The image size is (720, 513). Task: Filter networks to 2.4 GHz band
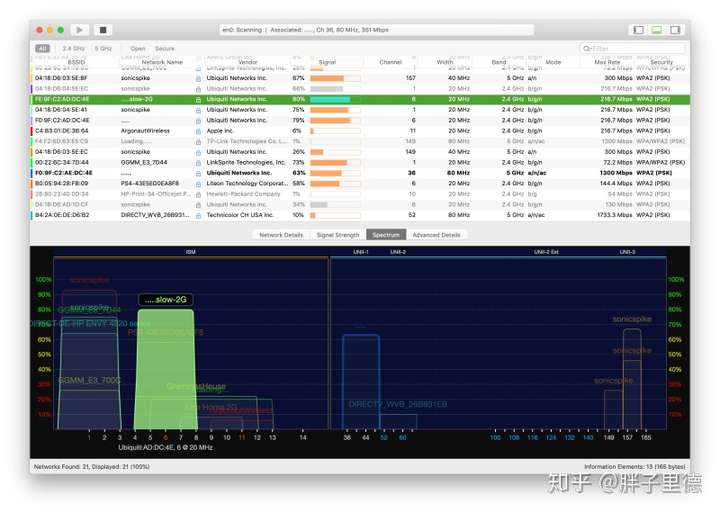[73, 48]
